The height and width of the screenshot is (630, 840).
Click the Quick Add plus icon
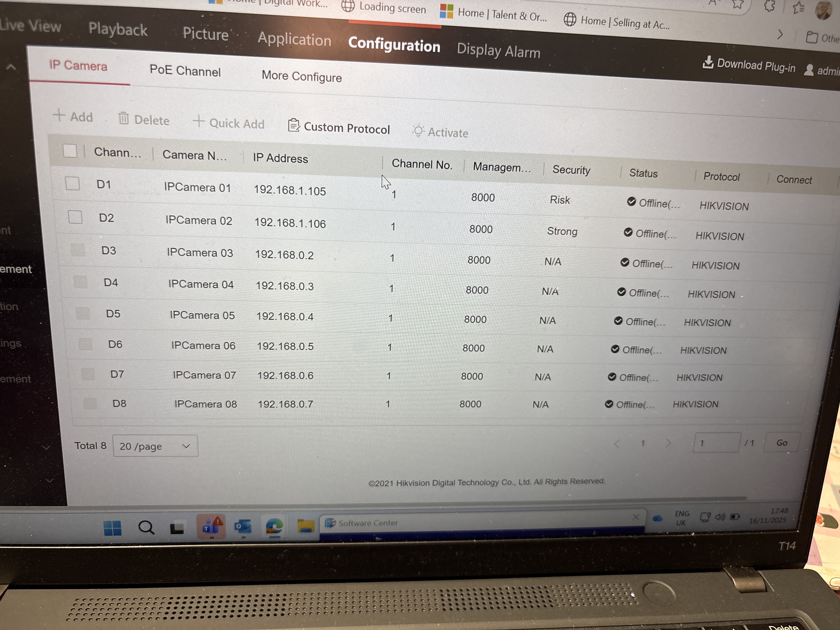click(199, 121)
